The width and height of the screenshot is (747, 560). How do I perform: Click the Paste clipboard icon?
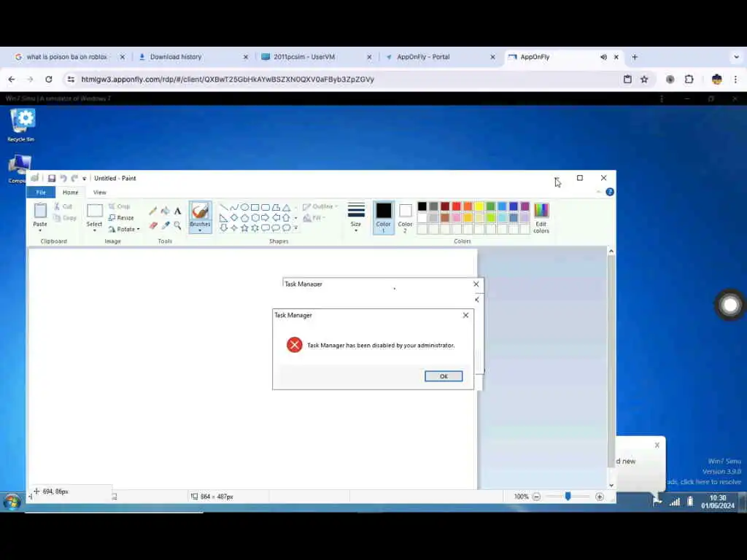pos(40,211)
